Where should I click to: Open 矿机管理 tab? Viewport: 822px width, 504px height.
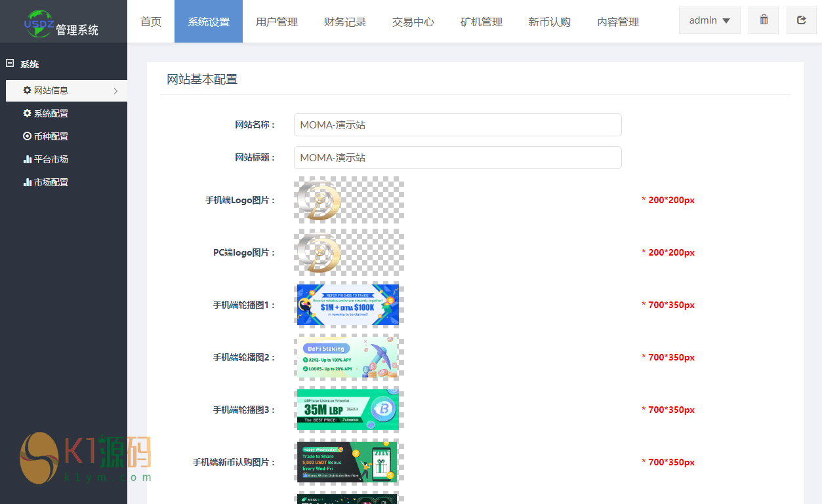(x=482, y=22)
